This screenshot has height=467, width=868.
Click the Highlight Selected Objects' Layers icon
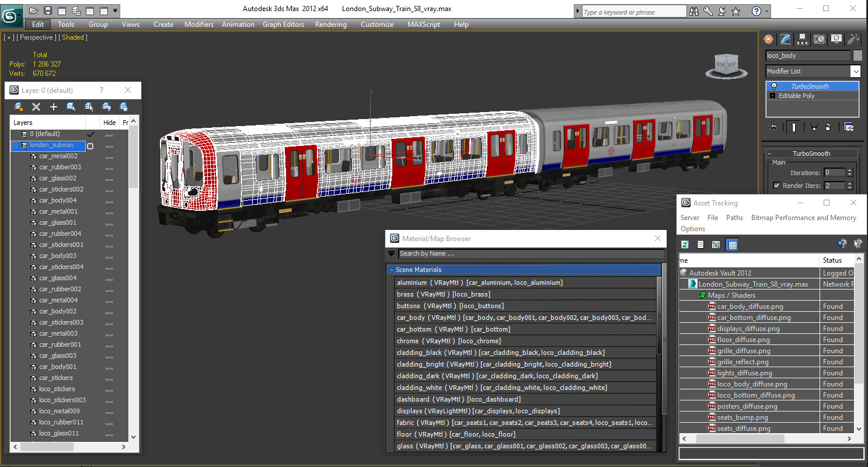tap(89, 107)
